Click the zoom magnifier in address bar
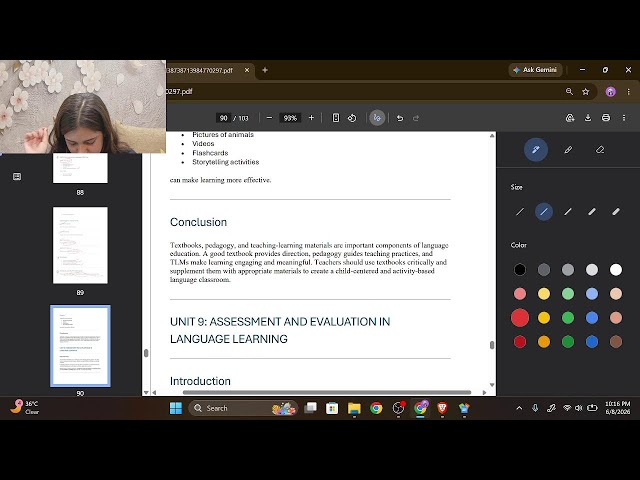This screenshot has width=640, height=480. click(569, 92)
